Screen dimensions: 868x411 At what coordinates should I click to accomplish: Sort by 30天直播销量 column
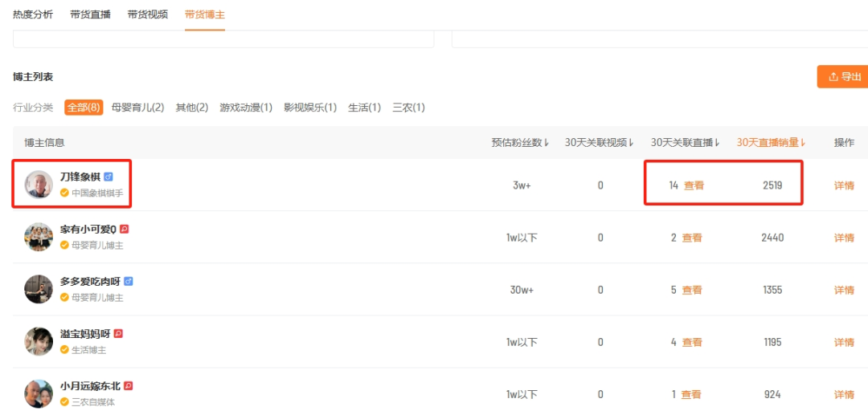coord(771,143)
